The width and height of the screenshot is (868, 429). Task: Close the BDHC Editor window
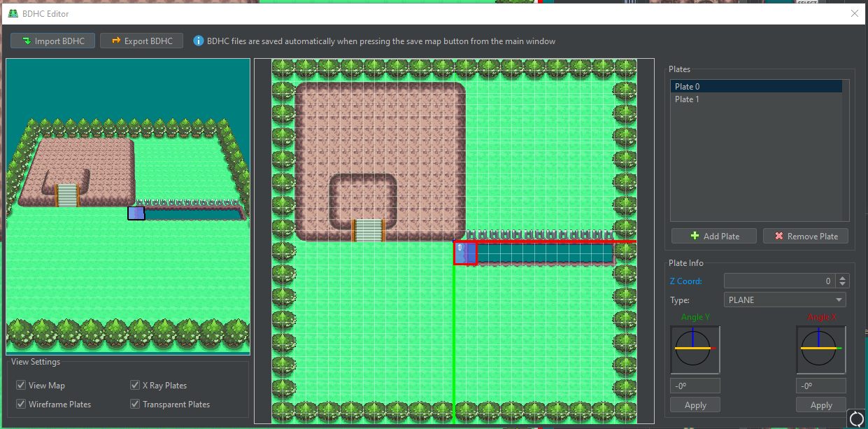tap(854, 13)
